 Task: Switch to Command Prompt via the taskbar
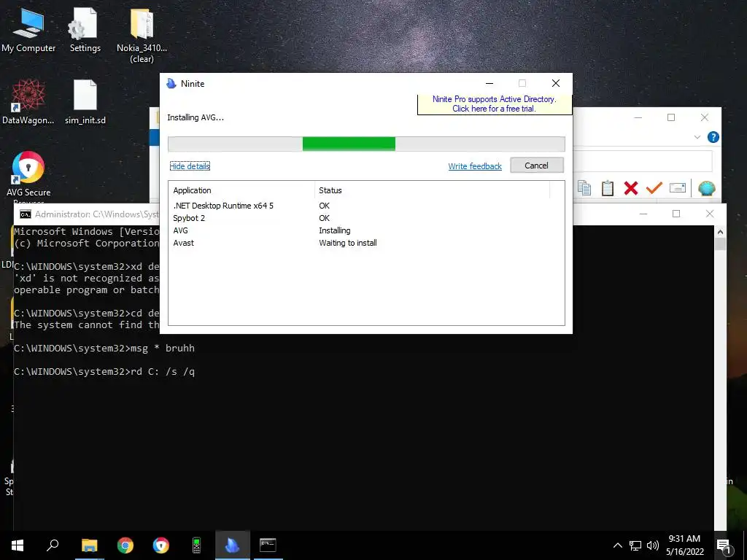point(268,545)
